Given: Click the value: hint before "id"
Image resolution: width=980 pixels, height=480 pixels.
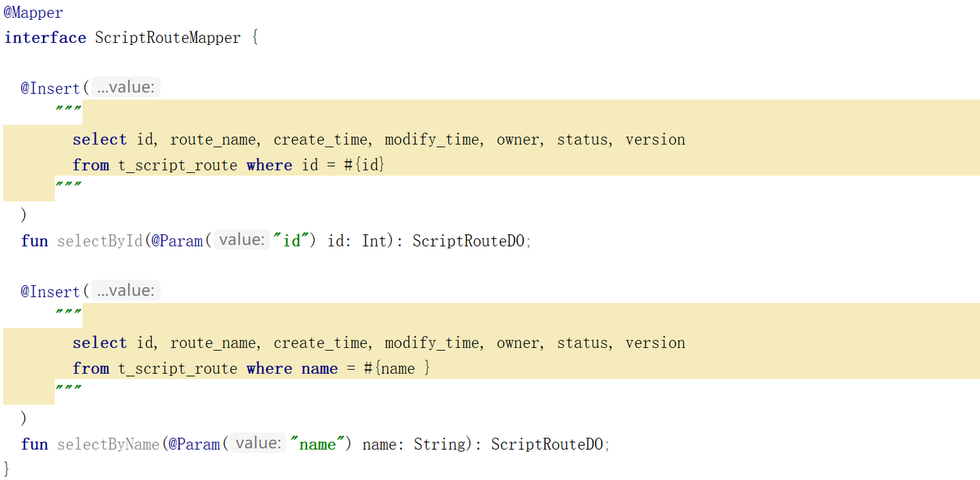Looking at the screenshot, I should click(x=241, y=240).
